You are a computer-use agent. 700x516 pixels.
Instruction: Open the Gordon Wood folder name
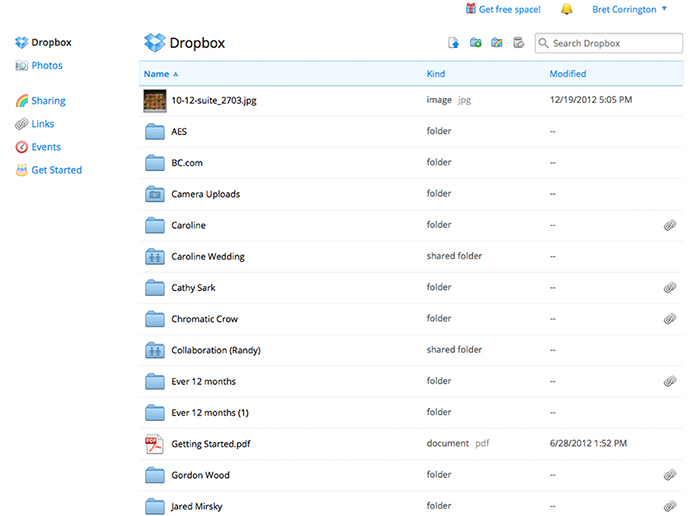click(x=200, y=475)
